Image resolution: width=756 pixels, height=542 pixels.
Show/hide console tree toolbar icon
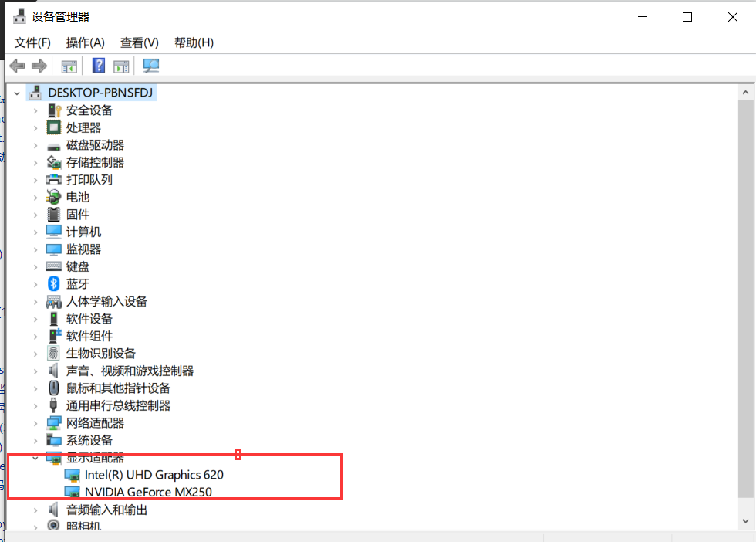69,66
